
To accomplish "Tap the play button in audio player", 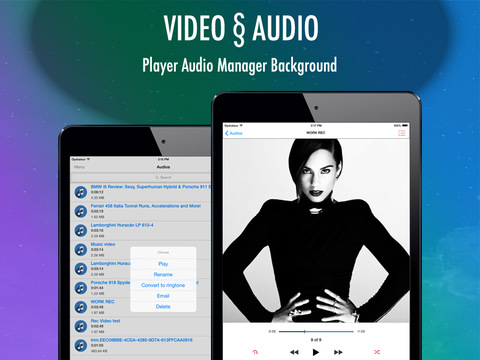I will (316, 352).
